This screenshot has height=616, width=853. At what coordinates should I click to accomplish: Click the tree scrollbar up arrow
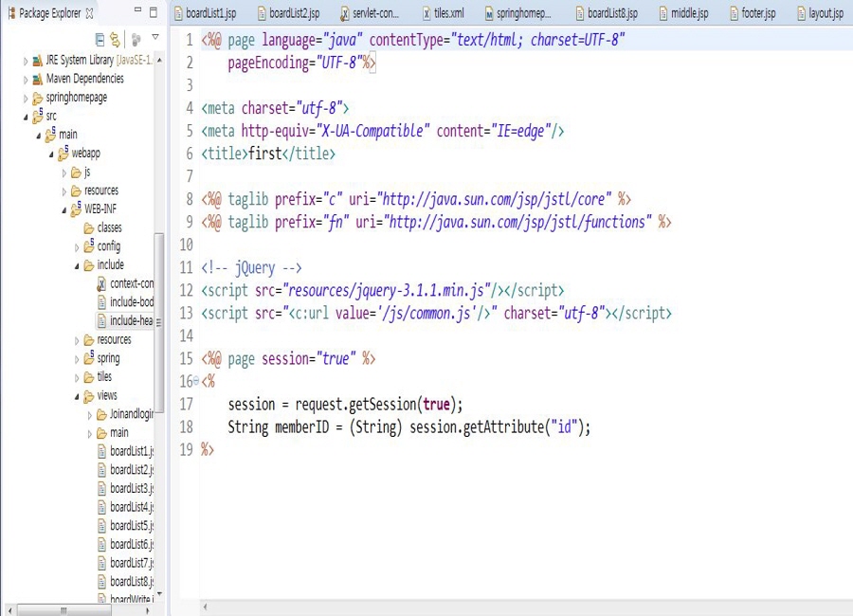point(159,60)
